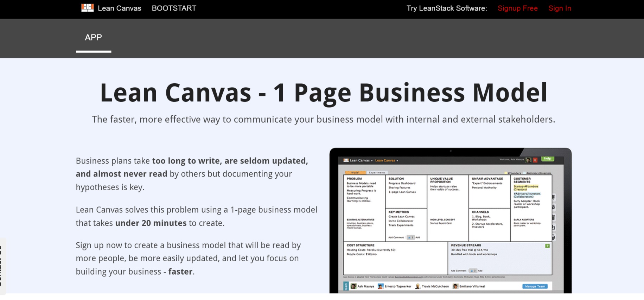Click Travis McCutcheon's avatar in team bar
Viewport: 644px width, 300px height.
pyautogui.click(x=417, y=286)
